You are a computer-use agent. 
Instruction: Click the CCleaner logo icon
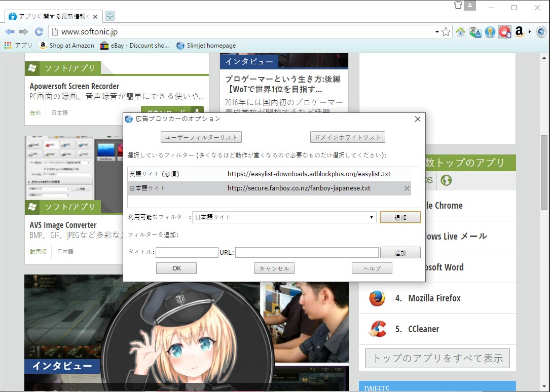coord(377,329)
